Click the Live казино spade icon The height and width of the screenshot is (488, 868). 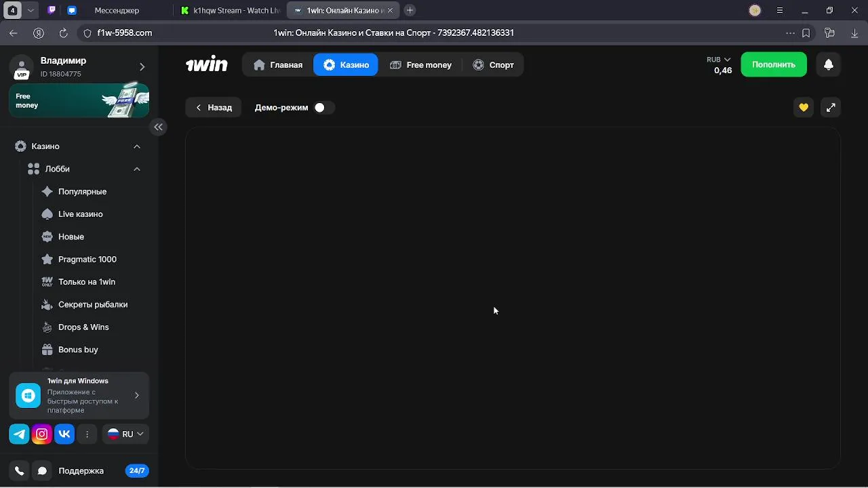click(x=47, y=214)
